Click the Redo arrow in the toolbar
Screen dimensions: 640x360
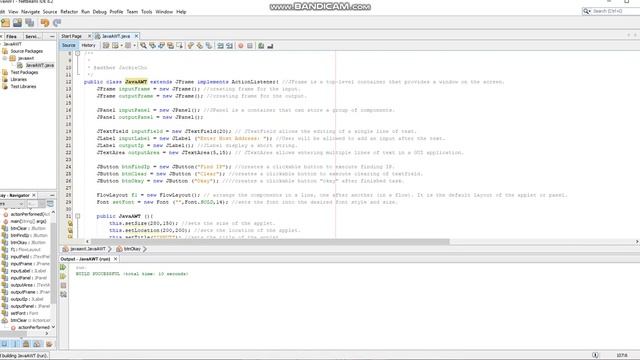[57, 23]
